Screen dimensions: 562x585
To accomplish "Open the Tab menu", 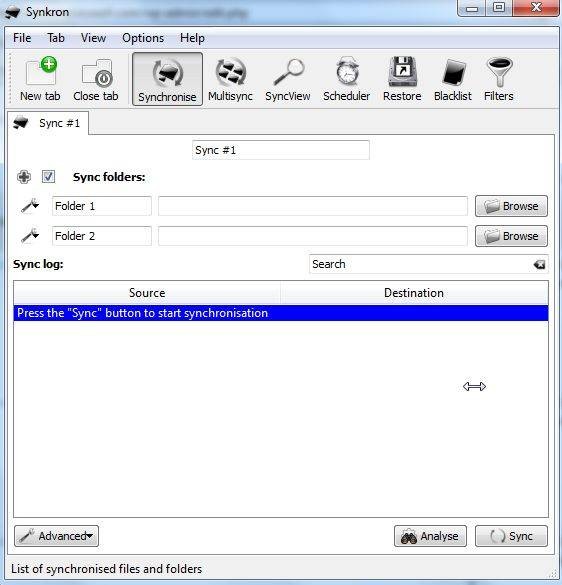I will 56,38.
